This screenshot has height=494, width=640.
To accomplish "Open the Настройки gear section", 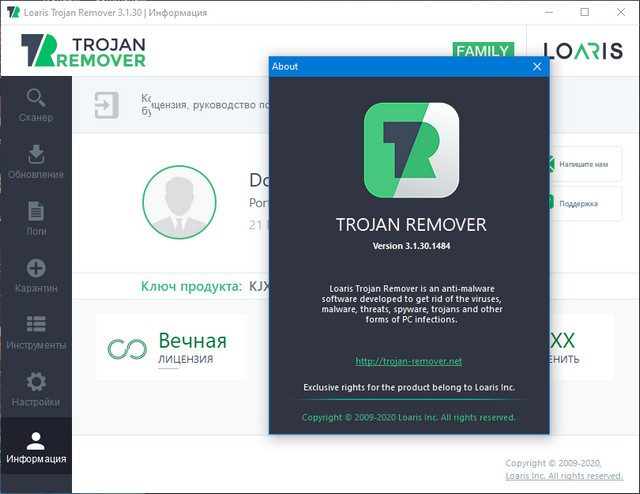I will [x=36, y=390].
